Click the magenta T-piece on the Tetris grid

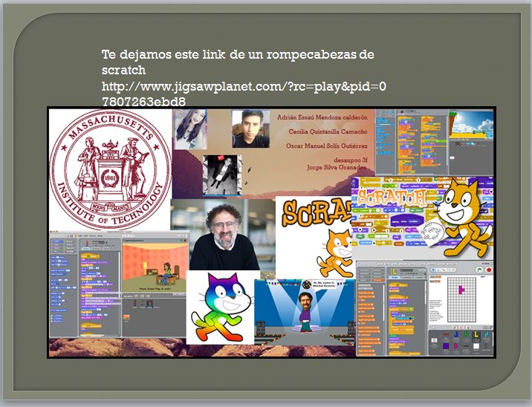[x=461, y=290]
